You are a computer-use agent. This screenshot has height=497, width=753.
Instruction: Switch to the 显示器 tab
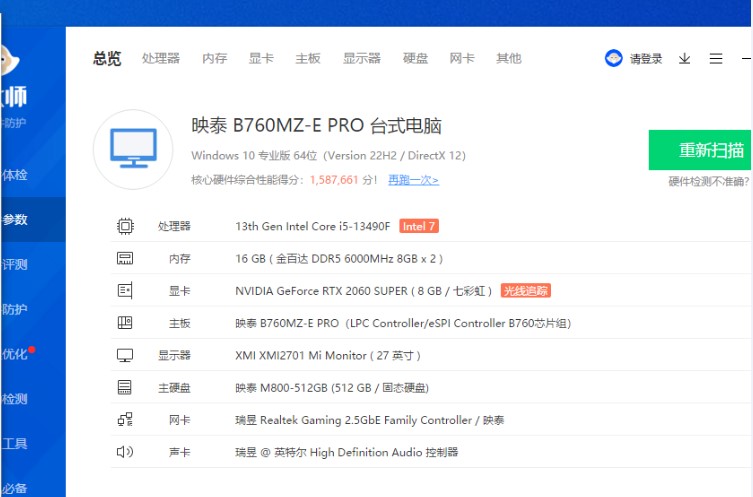coord(362,59)
